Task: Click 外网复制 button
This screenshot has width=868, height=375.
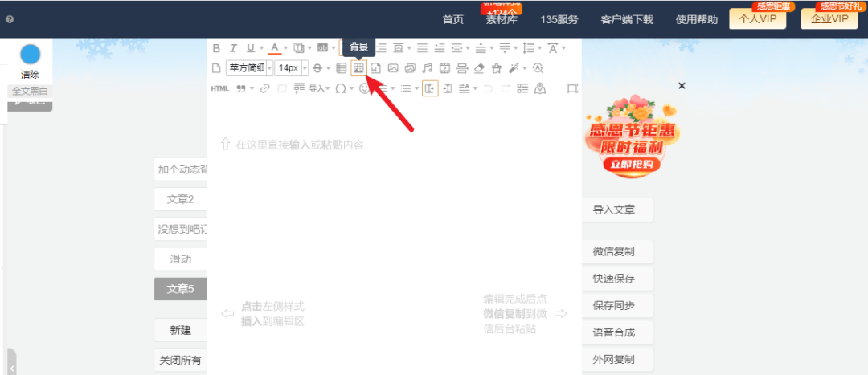Action: click(618, 360)
